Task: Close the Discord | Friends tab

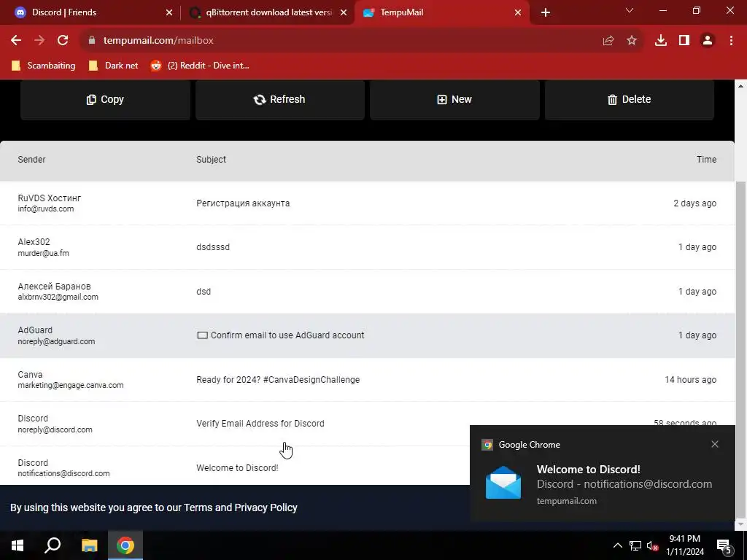Action: pos(169,13)
